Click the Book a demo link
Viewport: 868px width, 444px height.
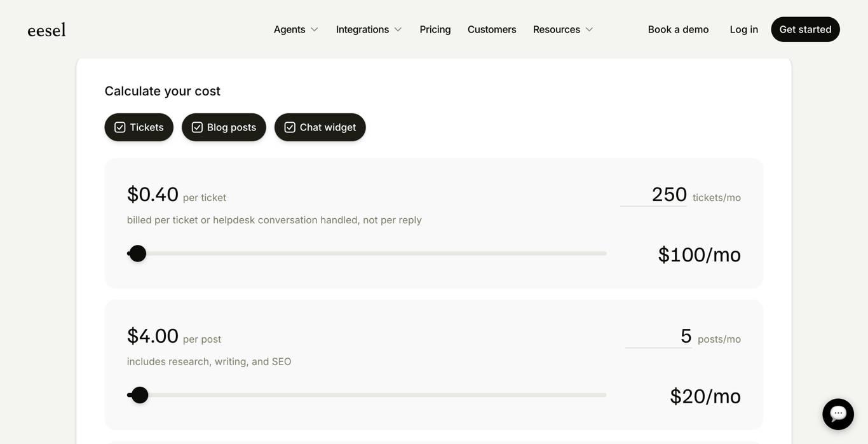(x=678, y=29)
